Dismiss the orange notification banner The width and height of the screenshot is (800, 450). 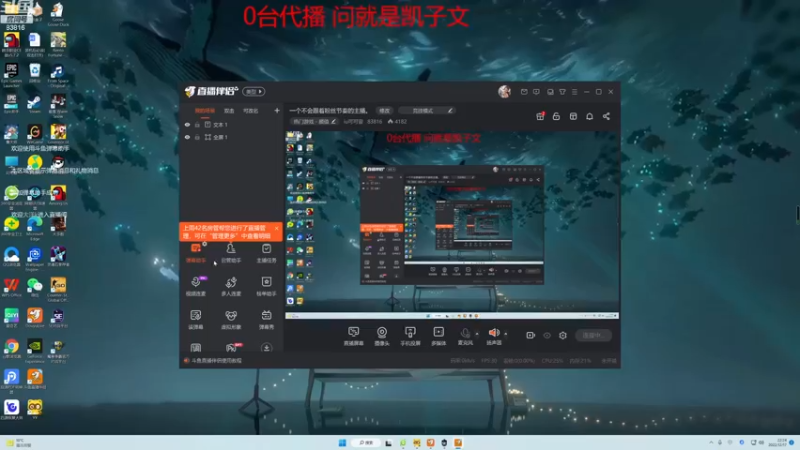pos(277,228)
